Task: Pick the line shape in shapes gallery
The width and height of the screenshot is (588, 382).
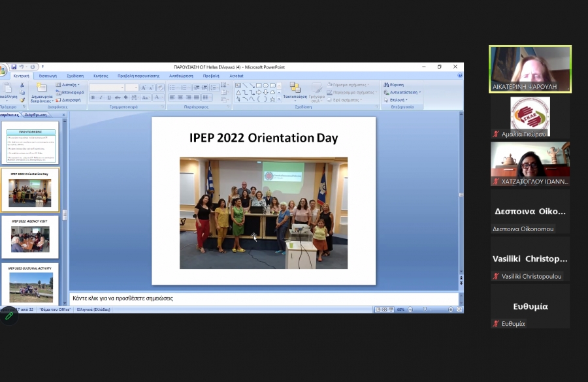Action: tap(245, 86)
